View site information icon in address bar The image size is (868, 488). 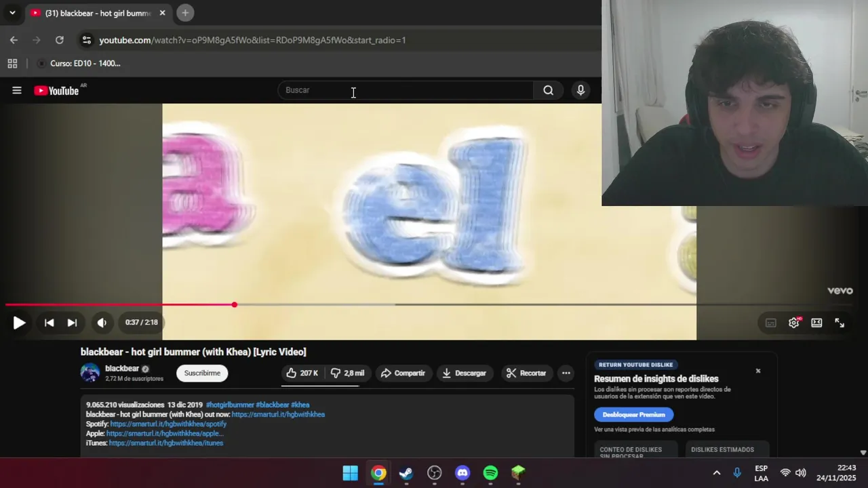click(86, 40)
